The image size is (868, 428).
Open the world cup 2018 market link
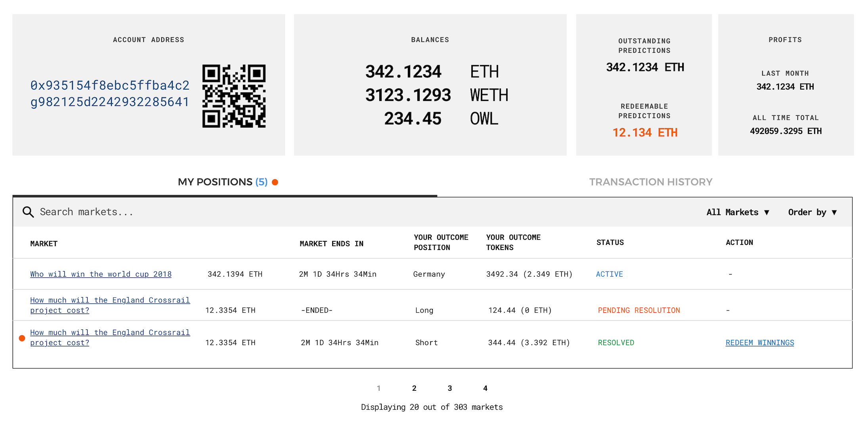click(x=101, y=274)
